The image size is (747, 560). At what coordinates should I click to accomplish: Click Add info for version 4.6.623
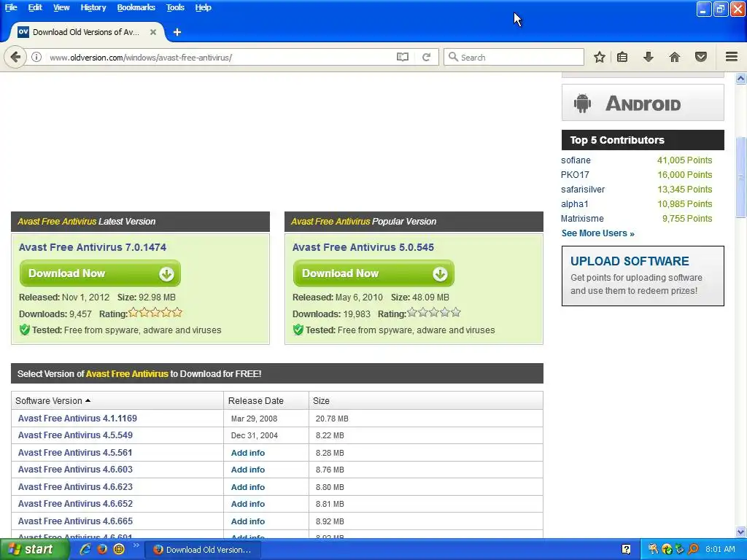coord(248,487)
